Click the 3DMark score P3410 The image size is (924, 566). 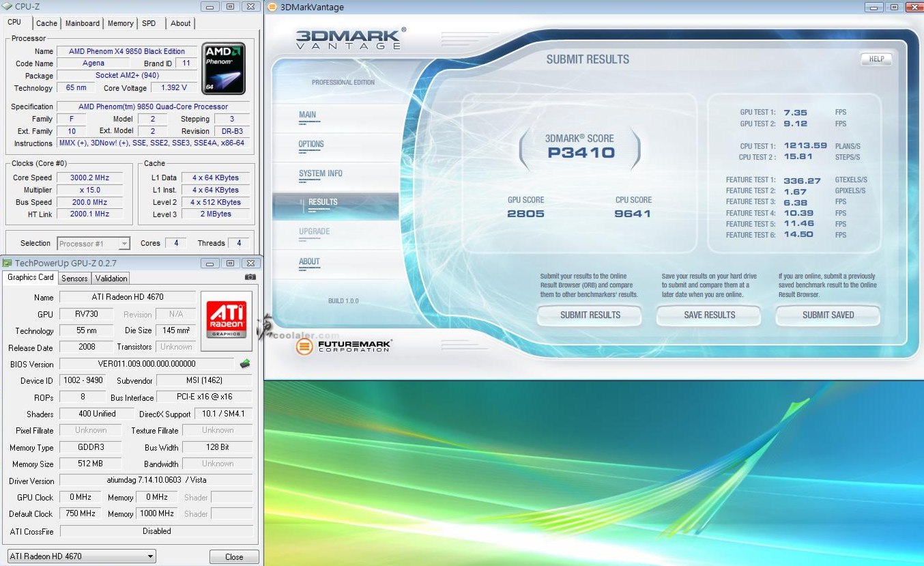581,153
